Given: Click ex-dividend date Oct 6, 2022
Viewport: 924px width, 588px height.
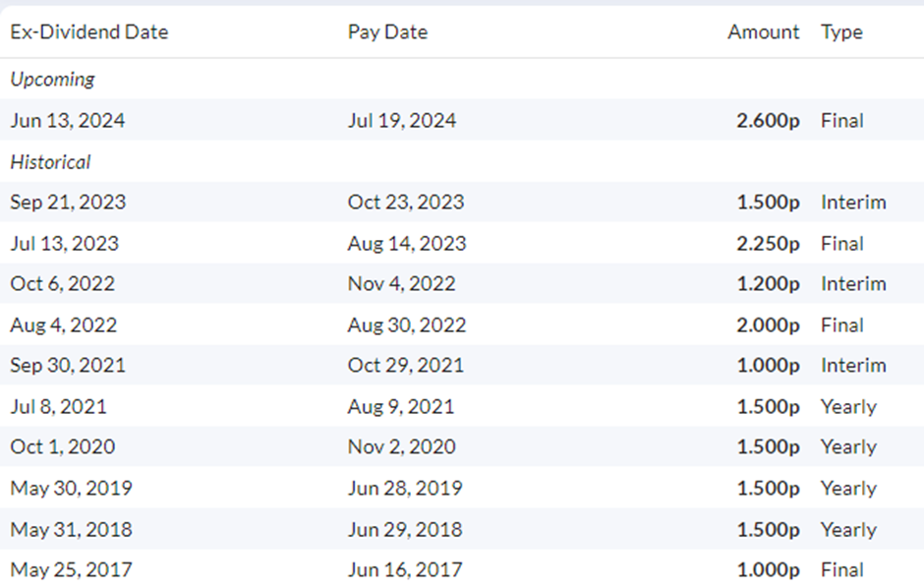Looking at the screenshot, I should [x=63, y=283].
